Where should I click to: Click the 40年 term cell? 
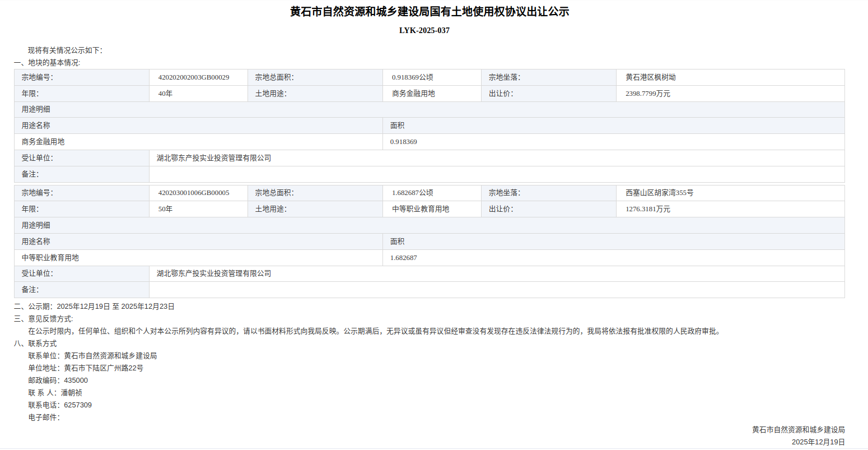(165, 94)
